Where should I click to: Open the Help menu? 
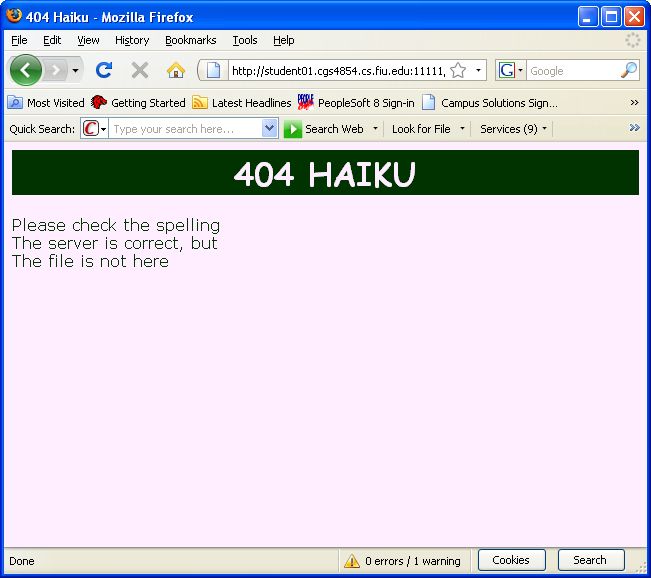pos(284,40)
